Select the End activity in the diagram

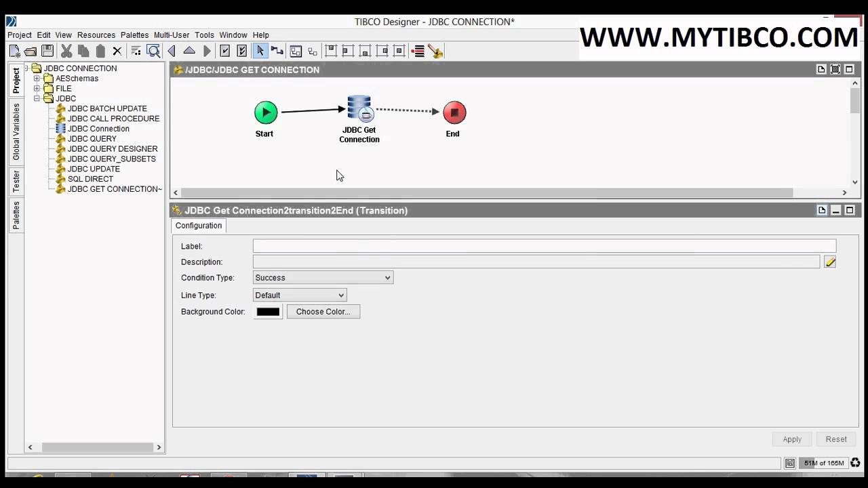point(454,113)
